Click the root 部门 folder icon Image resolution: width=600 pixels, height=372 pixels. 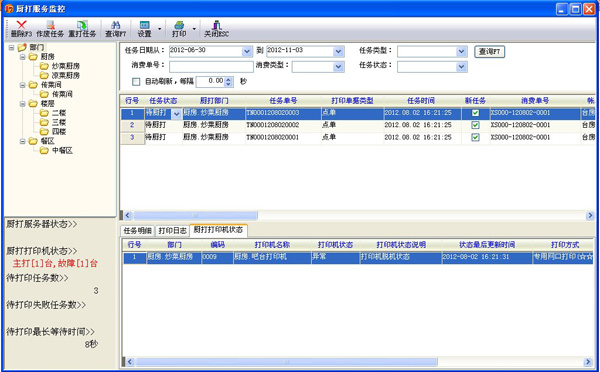[x=22, y=47]
